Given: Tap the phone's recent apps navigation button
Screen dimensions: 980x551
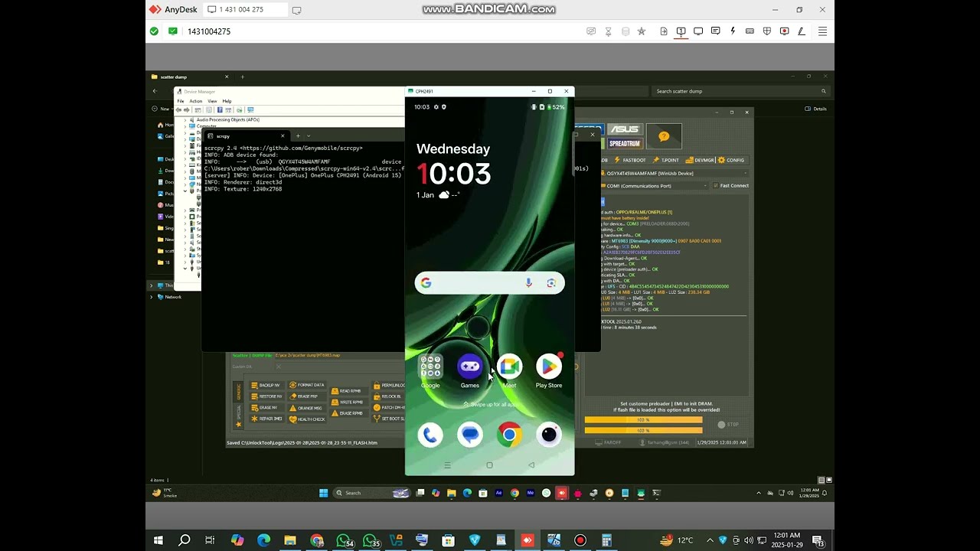Looking at the screenshot, I should [x=448, y=465].
